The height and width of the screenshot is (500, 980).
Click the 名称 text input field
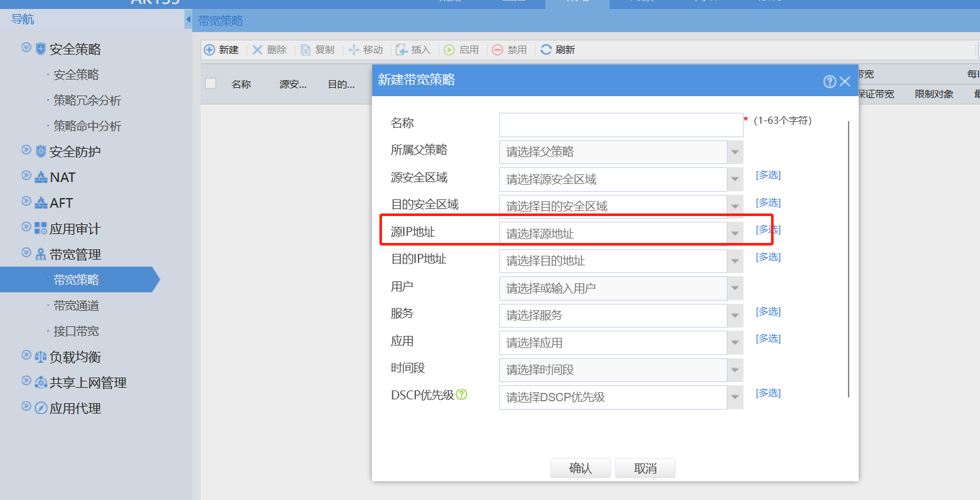tap(621, 125)
